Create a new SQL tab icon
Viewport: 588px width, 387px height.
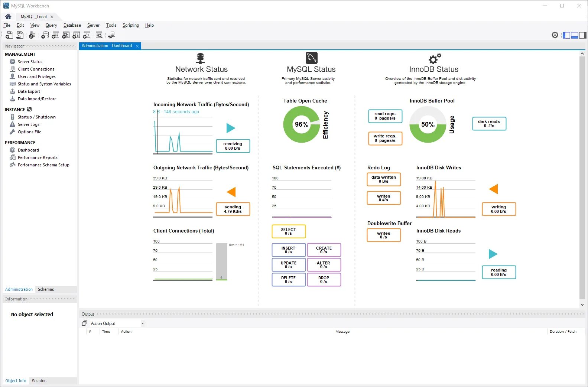[9, 35]
